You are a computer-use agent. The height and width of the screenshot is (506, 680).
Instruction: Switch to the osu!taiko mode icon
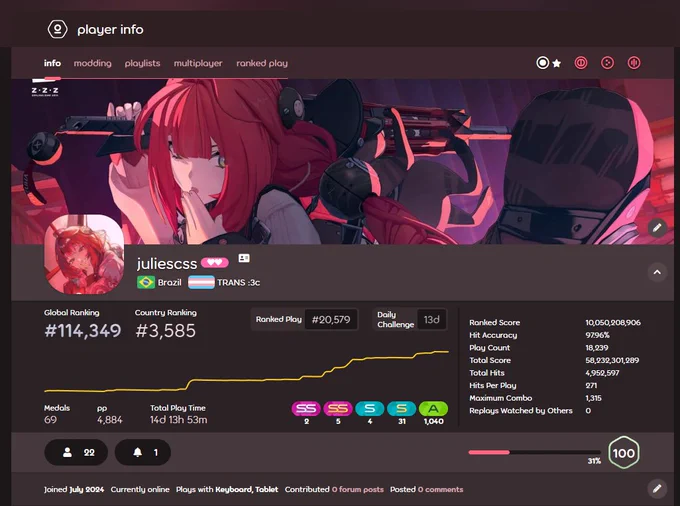pyautogui.click(x=581, y=63)
